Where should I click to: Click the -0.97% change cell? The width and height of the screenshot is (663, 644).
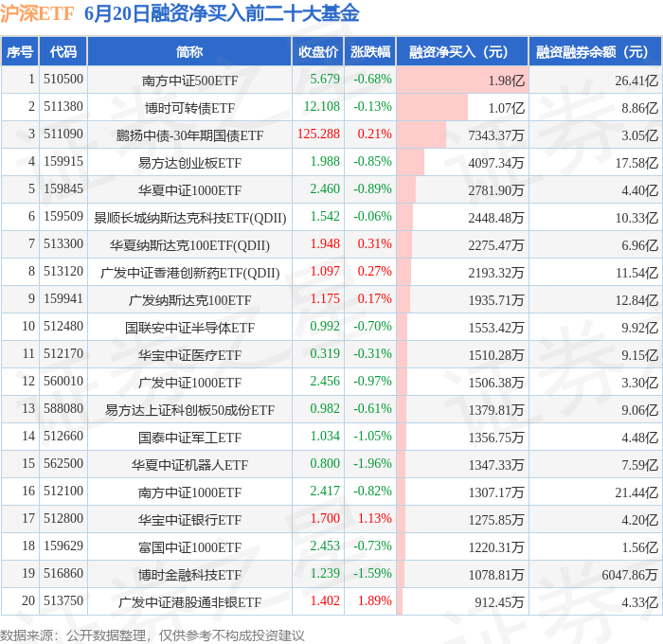tap(372, 382)
